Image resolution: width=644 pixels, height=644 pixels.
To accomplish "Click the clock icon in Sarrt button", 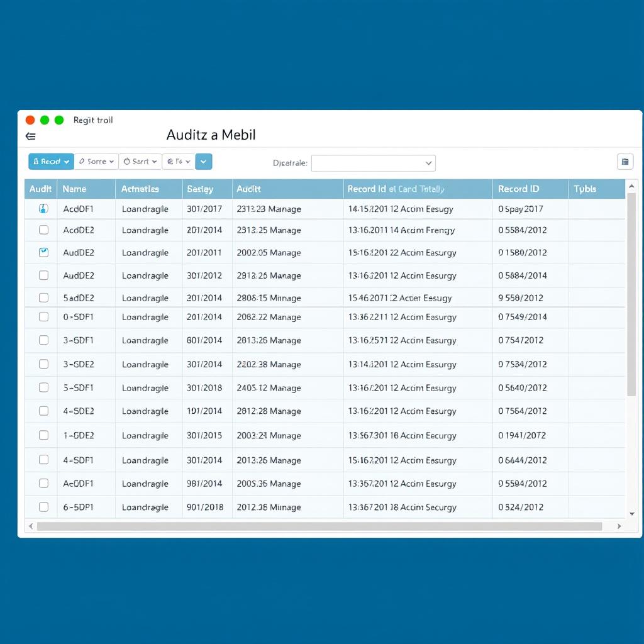I will point(127,162).
